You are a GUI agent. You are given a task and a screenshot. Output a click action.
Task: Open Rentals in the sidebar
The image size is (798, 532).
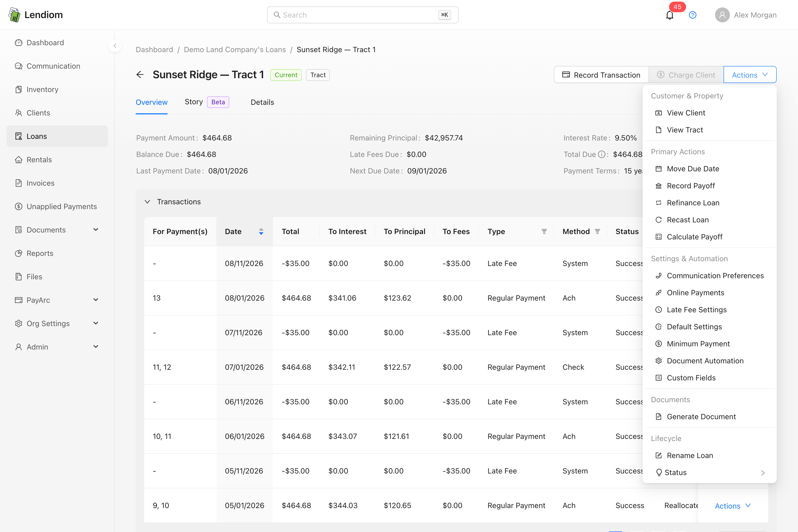click(57, 160)
